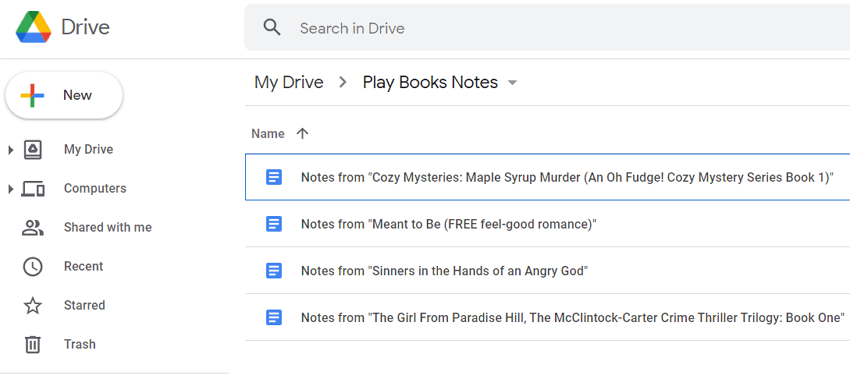This screenshot has width=850, height=386.
Task: Click the doc icon for Girl From Paradise Hill
Action: [x=274, y=318]
